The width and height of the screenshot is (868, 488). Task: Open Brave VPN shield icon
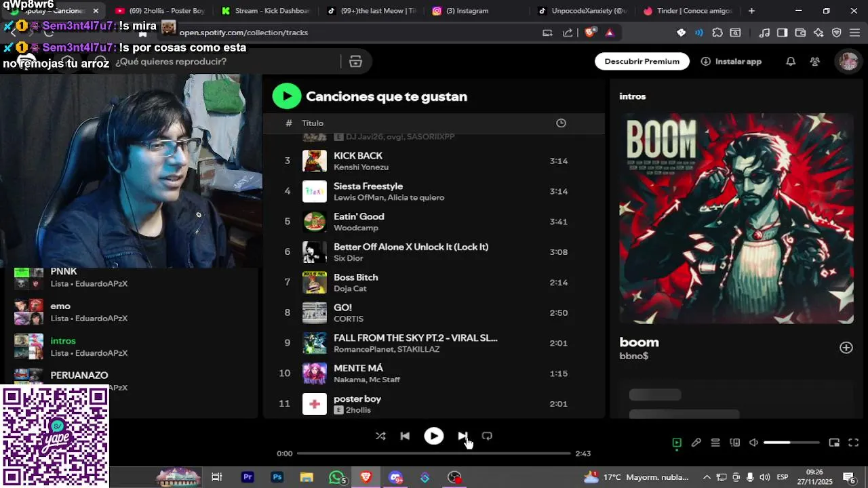pyautogui.click(x=837, y=33)
